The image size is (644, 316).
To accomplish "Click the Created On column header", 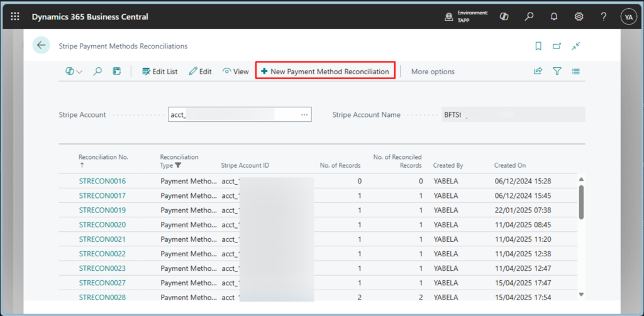I will coord(509,165).
